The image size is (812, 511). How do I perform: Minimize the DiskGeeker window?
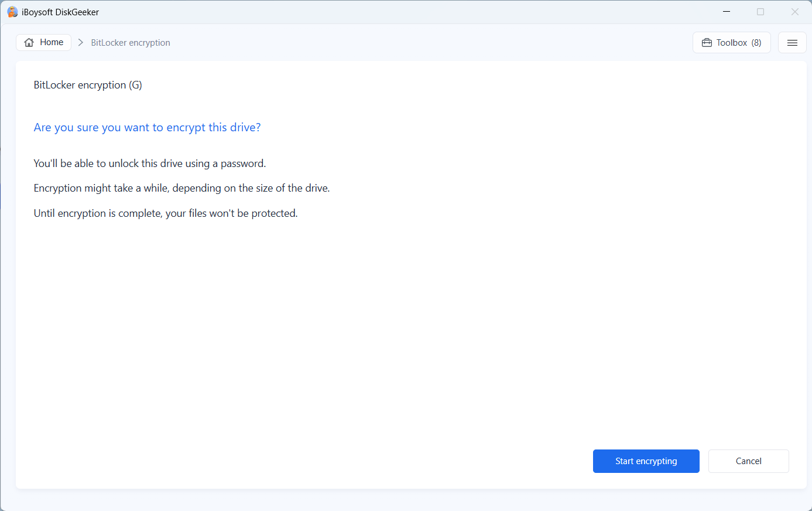point(727,12)
